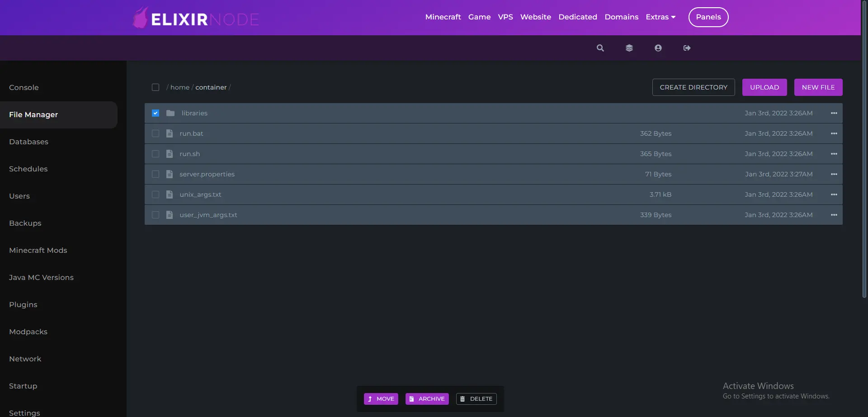Image resolution: width=868 pixels, height=417 pixels.
Task: Open the Minecraft Mods sidebar section
Action: 38,250
